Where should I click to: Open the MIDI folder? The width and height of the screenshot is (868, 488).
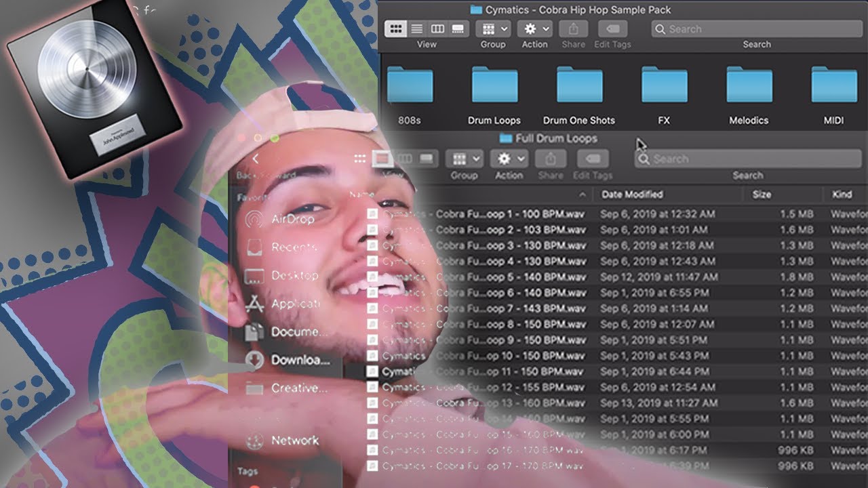[833, 96]
